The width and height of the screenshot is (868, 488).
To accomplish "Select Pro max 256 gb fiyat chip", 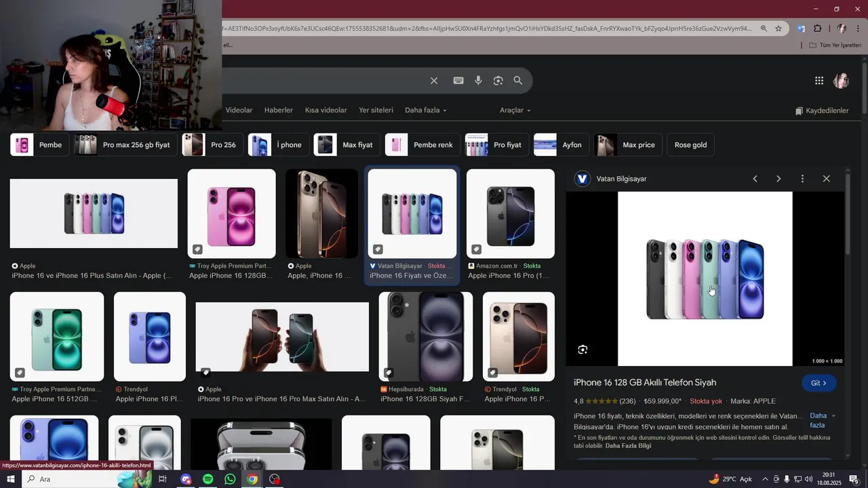I will (125, 145).
